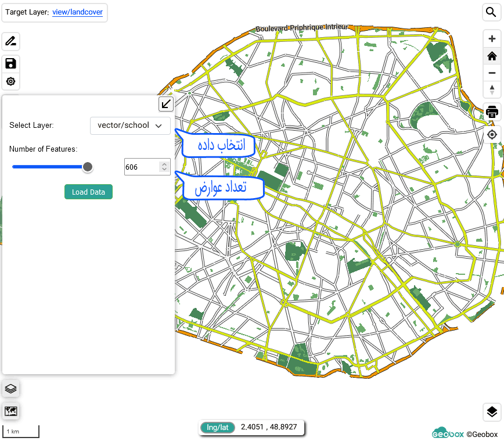Open the settings gear icon
The image size is (504, 441).
tap(10, 81)
